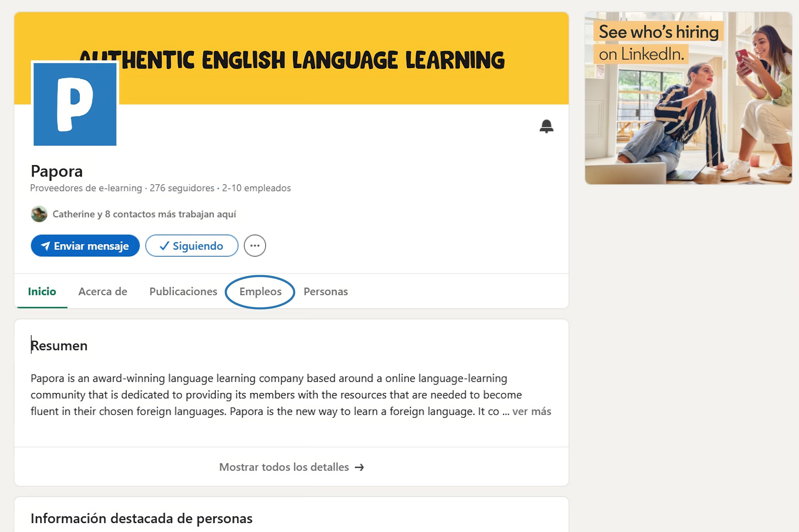Select the Personas tab

coord(325,292)
